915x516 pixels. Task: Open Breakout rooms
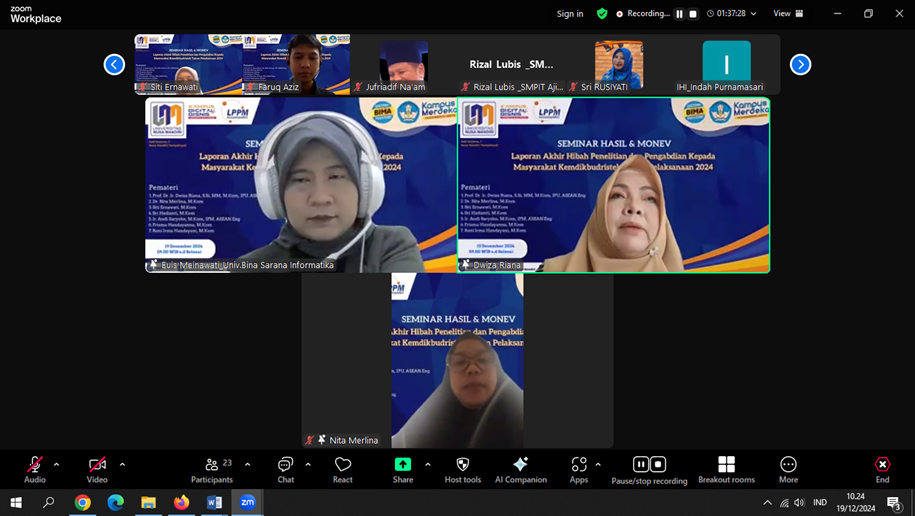coord(726,468)
